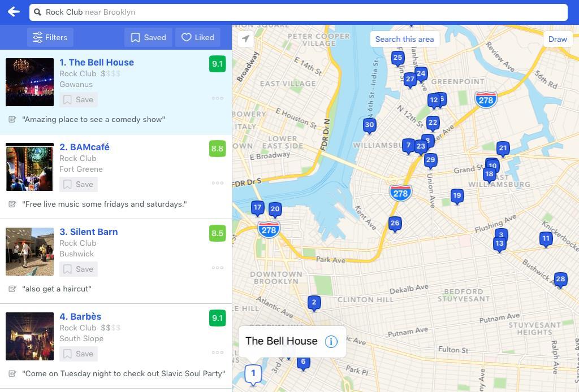Screen dimensions: 579x392
Task: Center map on my location arrow
Action: pos(246,38)
